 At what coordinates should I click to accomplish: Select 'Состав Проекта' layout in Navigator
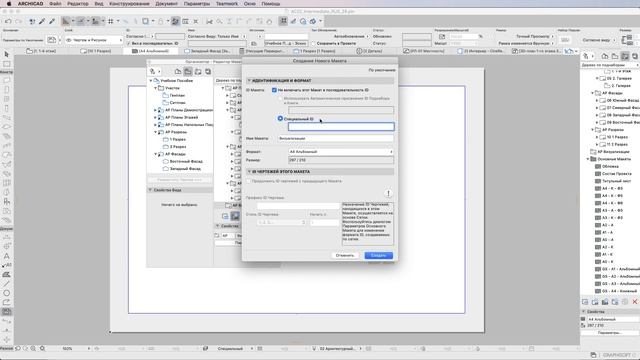(616, 173)
